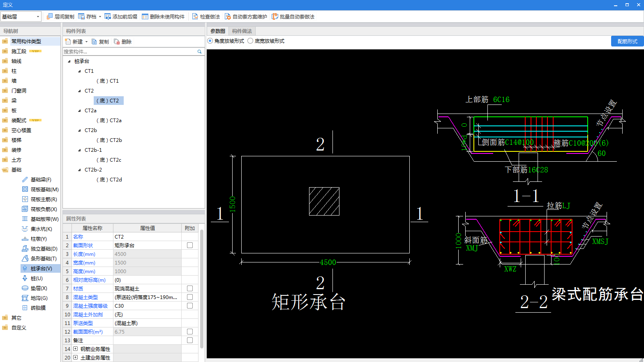Screen dimensions: 644x362
Task: Open 常用构件类型 navigation category
Action: [26, 41]
